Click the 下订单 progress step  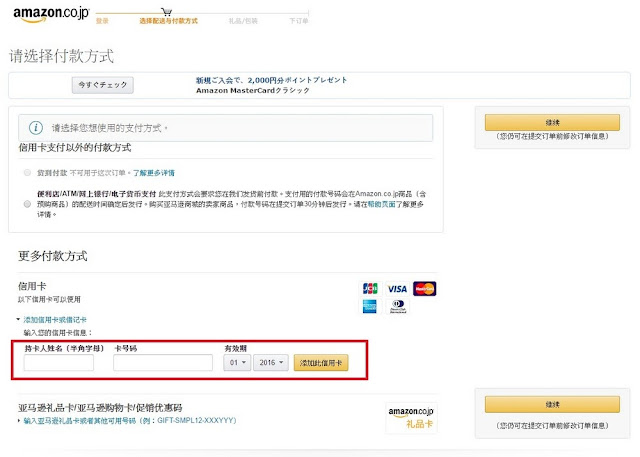299,21
